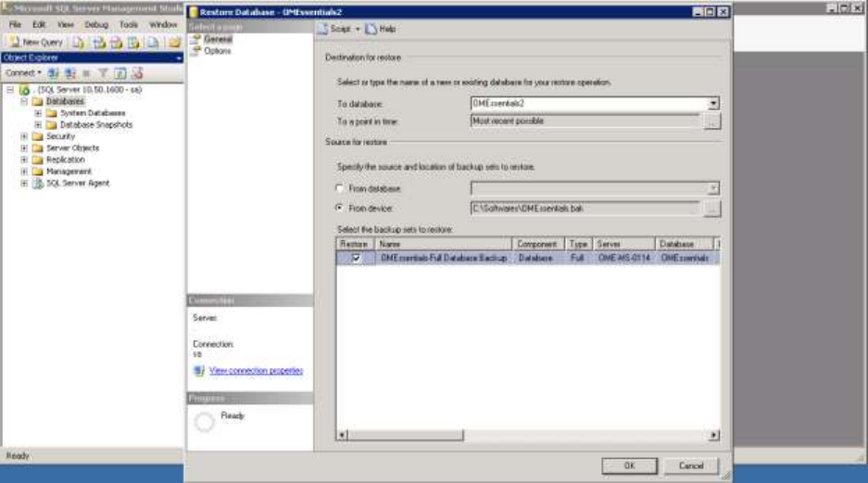This screenshot has height=483, width=868.
Task: Click the blue document icon in the main toolbar
Action: 153,42
